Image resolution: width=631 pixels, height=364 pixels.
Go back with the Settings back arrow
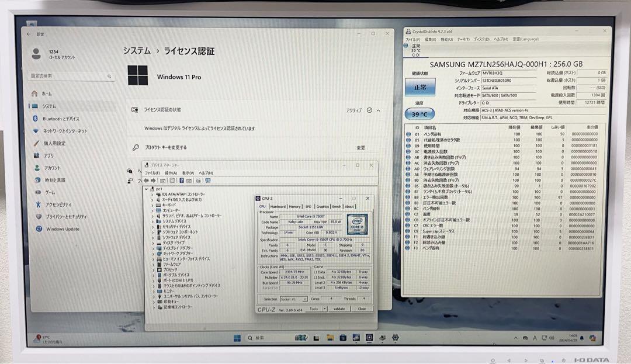coord(29,34)
